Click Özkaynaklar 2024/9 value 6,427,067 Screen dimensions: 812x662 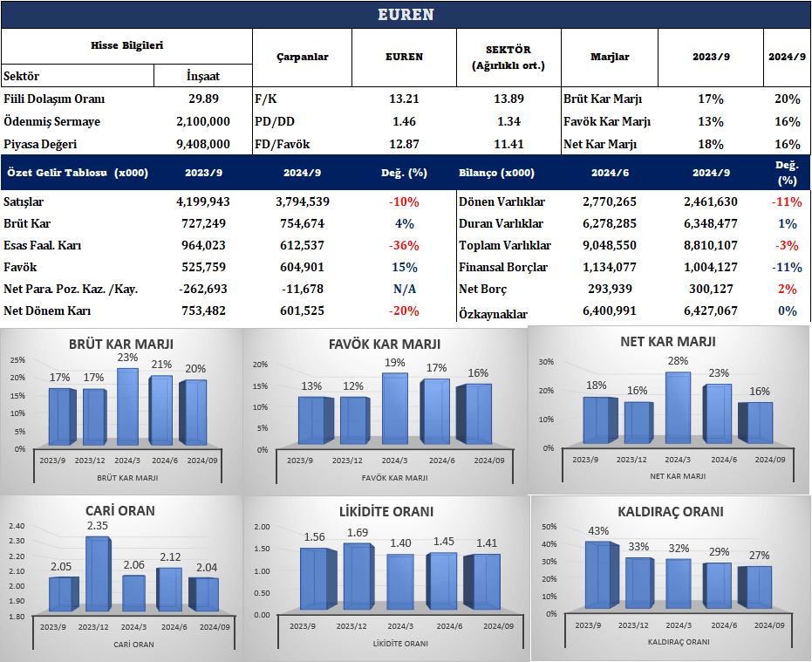coord(711,311)
